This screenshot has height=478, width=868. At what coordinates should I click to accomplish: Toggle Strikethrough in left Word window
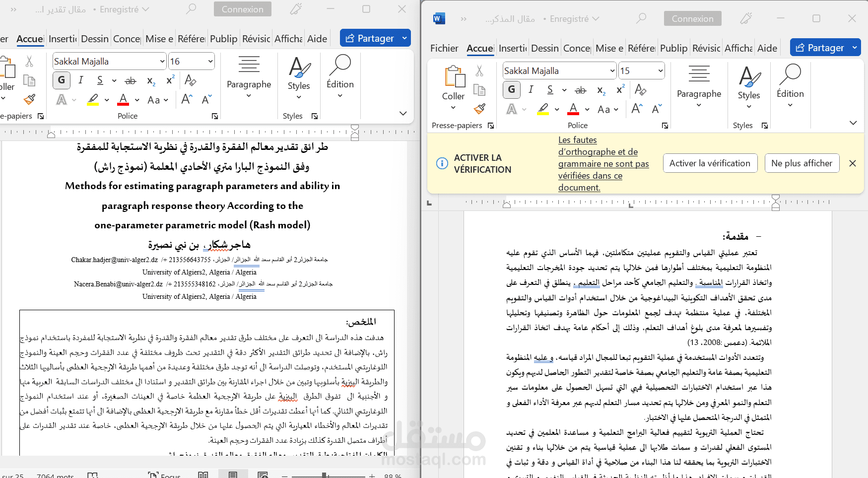click(131, 80)
